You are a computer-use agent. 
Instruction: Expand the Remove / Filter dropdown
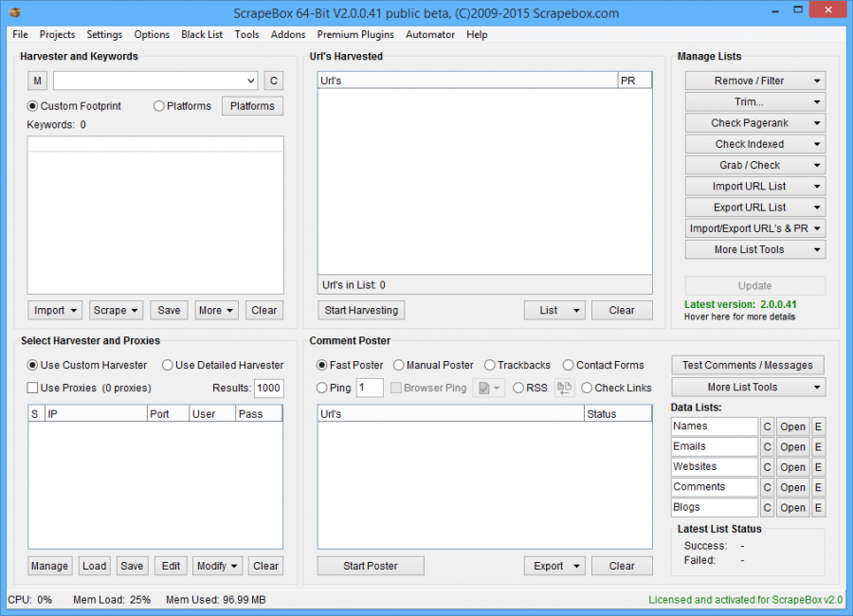click(x=755, y=82)
